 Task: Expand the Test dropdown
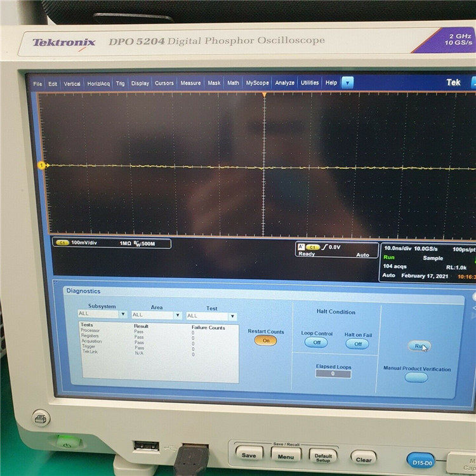pos(232,316)
